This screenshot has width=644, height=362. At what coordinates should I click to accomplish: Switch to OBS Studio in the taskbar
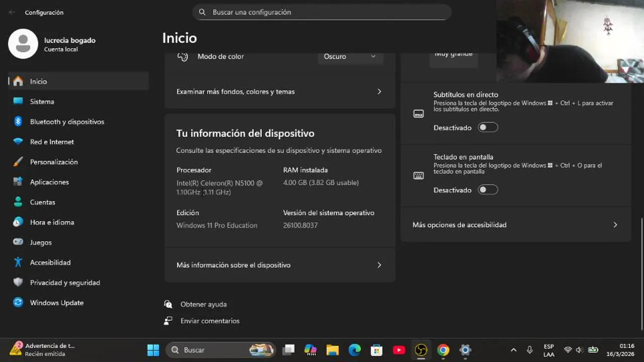point(421,350)
